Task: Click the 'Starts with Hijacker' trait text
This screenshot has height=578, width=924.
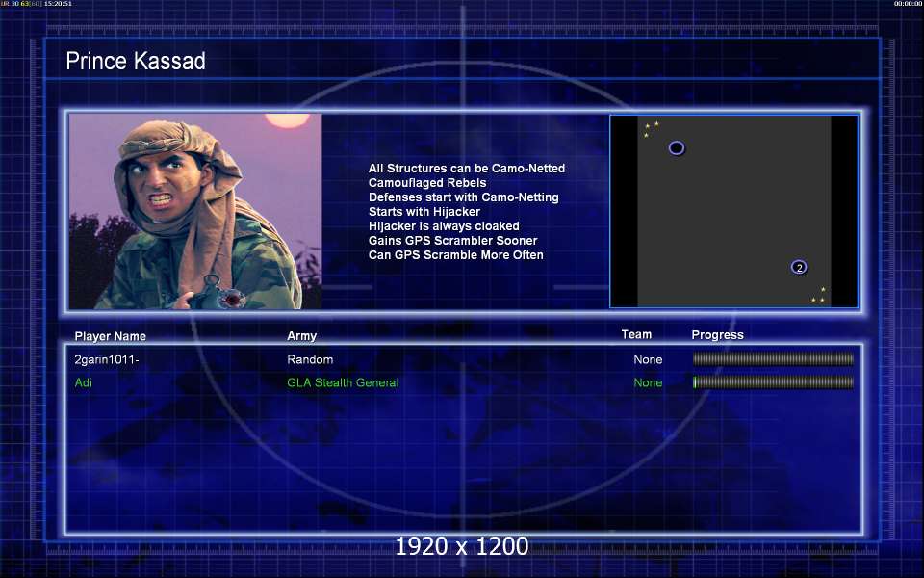Action: click(424, 212)
